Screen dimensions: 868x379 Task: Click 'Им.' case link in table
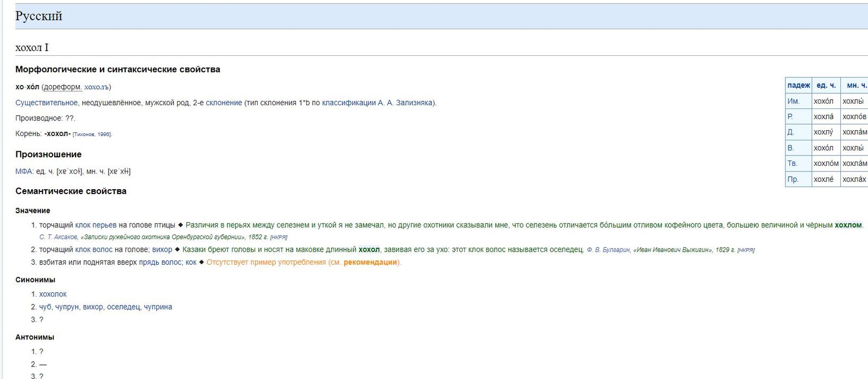[x=793, y=101]
